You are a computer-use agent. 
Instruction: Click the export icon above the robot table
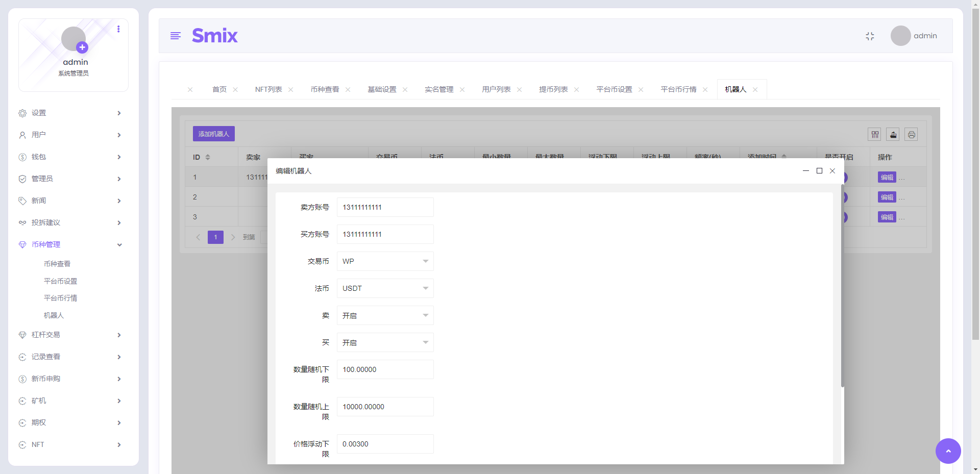[894, 134]
